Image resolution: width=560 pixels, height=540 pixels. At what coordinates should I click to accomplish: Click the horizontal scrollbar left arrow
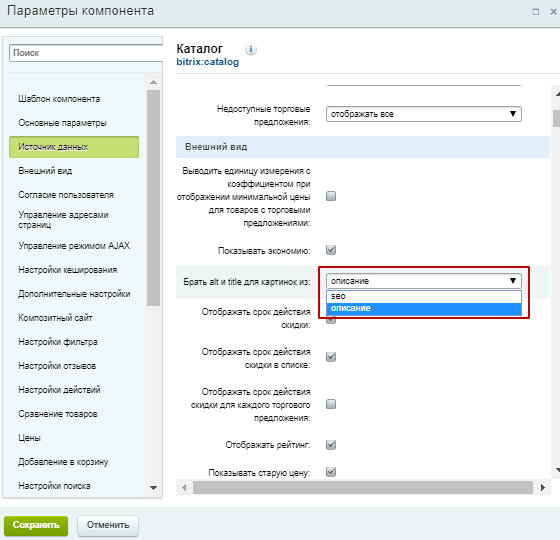pyautogui.click(x=184, y=488)
